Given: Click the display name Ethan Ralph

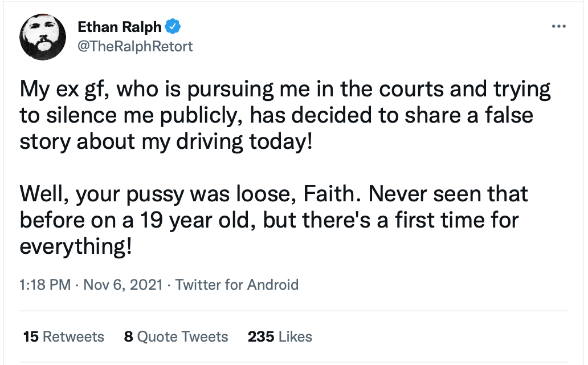Looking at the screenshot, I should pos(119,27).
